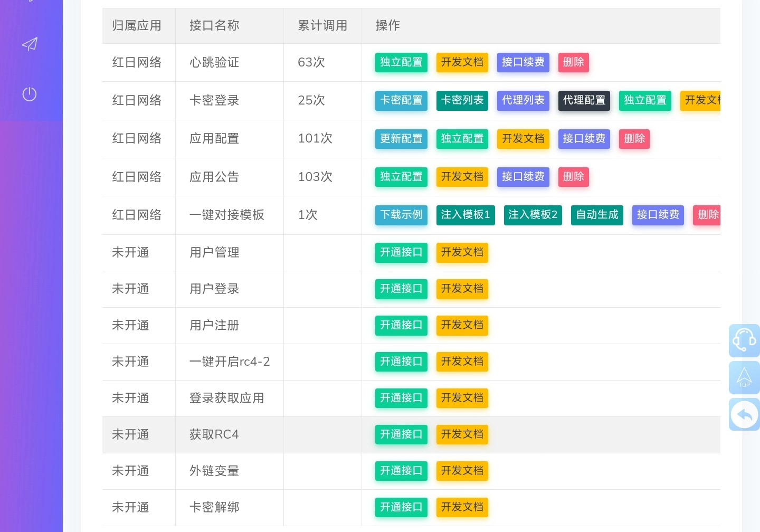Open 开发文档 for 登录获取应用
Screen dimensions: 760x532
(x=462, y=398)
